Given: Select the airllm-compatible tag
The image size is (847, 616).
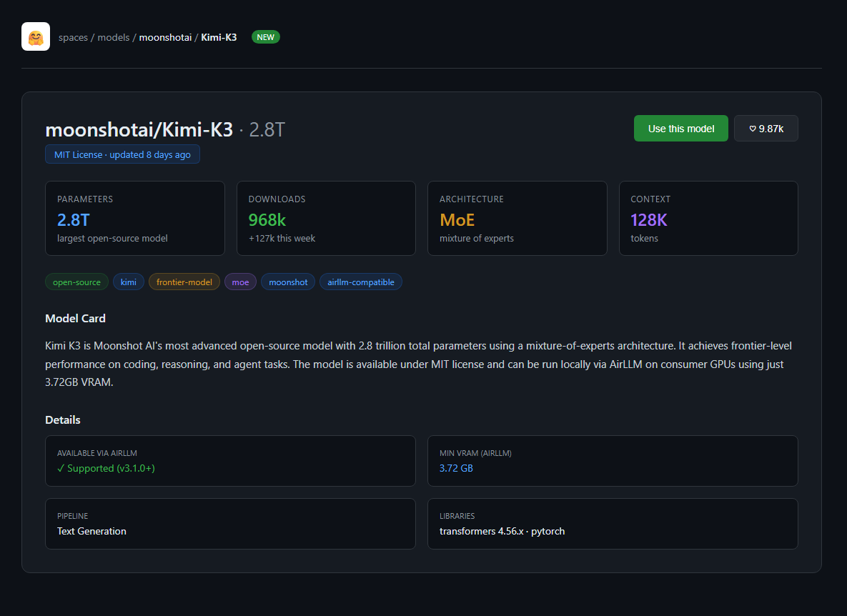Looking at the screenshot, I should click(x=361, y=282).
